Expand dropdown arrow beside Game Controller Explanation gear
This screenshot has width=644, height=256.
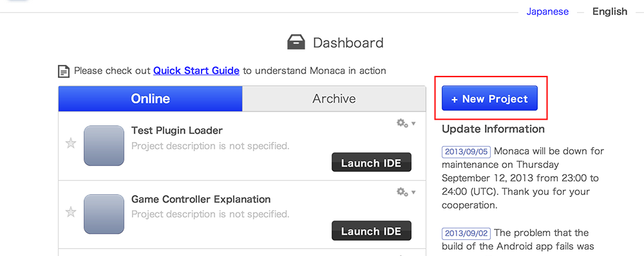click(413, 192)
